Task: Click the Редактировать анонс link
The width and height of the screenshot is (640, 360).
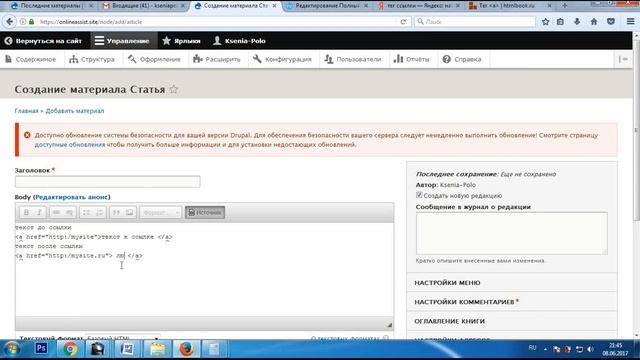Action: [72, 197]
